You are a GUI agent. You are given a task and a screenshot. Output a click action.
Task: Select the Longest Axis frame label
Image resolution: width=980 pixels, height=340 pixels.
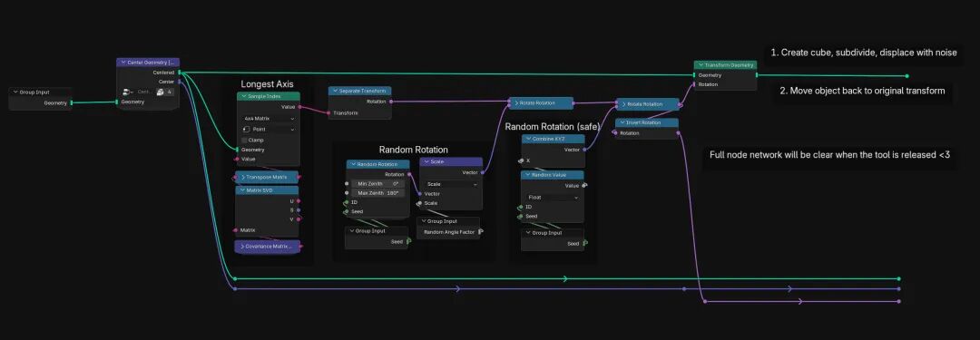pos(267,83)
